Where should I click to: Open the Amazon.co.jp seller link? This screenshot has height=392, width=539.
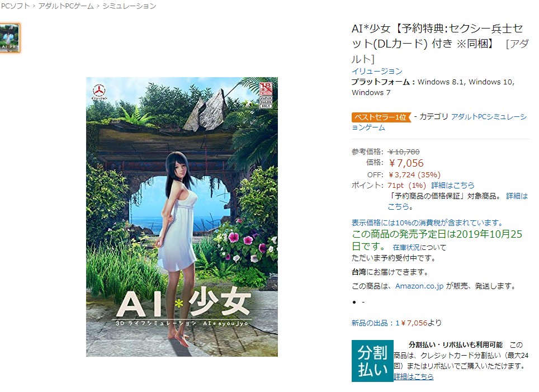pos(419,286)
